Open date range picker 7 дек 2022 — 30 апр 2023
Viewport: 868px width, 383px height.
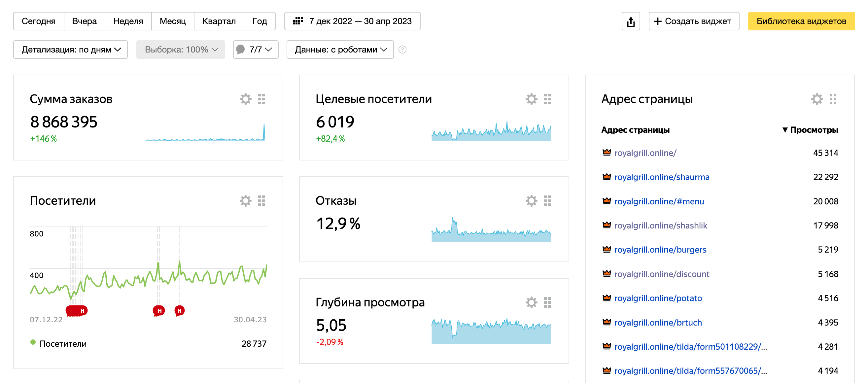point(352,21)
